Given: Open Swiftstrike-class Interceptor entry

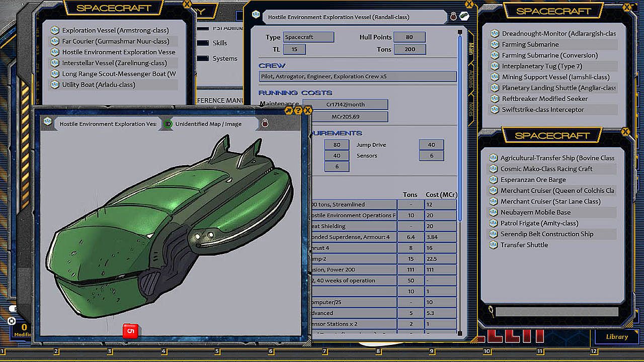Looking at the screenshot, I should tap(543, 110).
